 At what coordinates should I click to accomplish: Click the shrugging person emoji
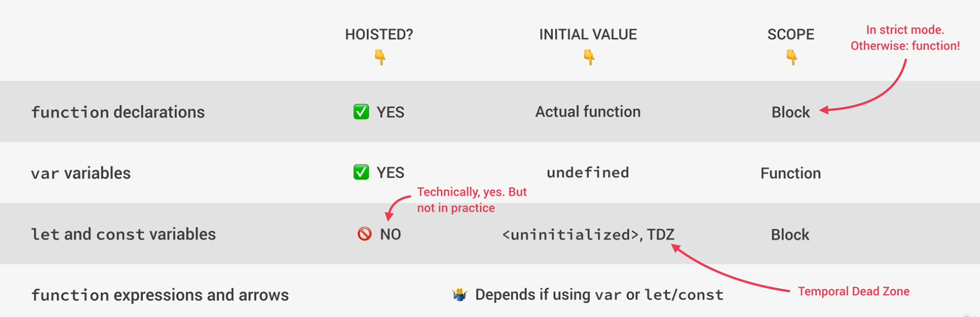[460, 294]
